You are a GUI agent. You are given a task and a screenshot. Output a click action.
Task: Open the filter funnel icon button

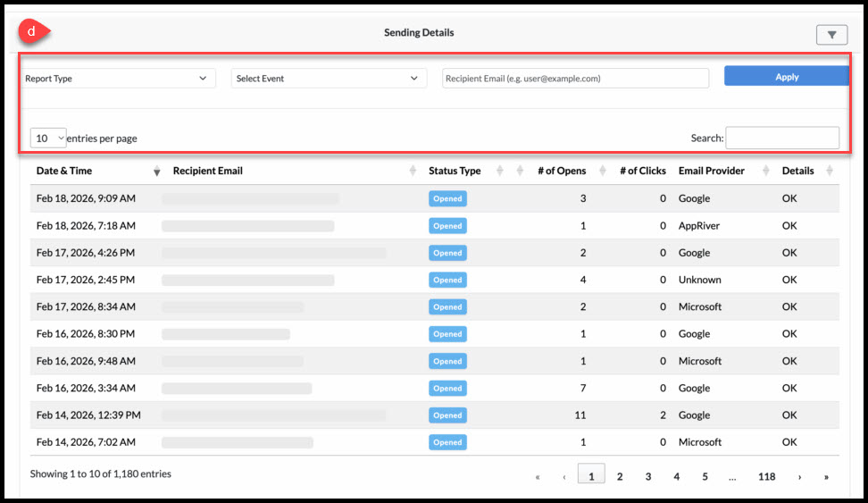pos(831,35)
